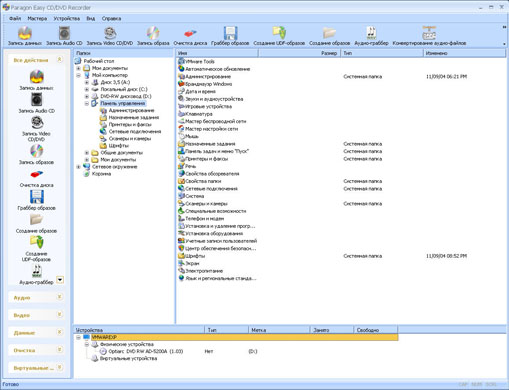Select Запись данных in the sidebar
Image resolution: width=509 pixels, height=390 pixels.
tap(36, 80)
